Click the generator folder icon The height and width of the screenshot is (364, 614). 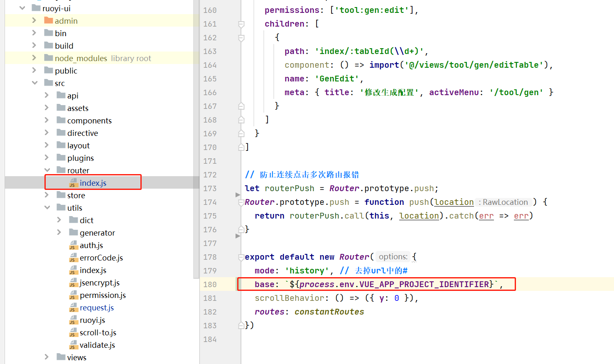tap(74, 233)
